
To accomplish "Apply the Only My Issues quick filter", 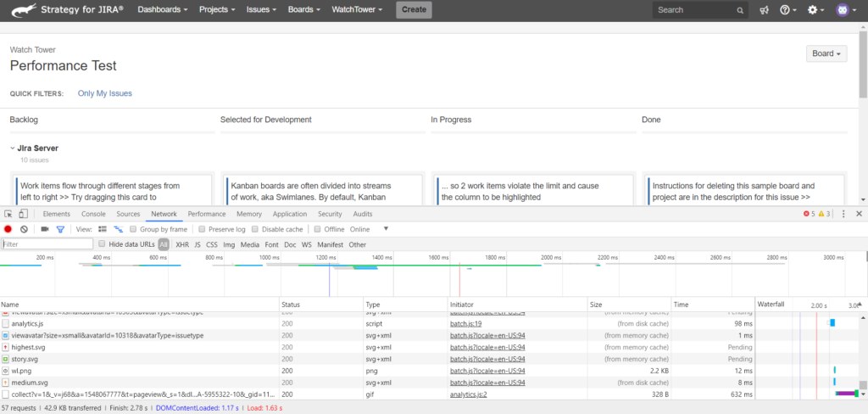I will (x=104, y=93).
